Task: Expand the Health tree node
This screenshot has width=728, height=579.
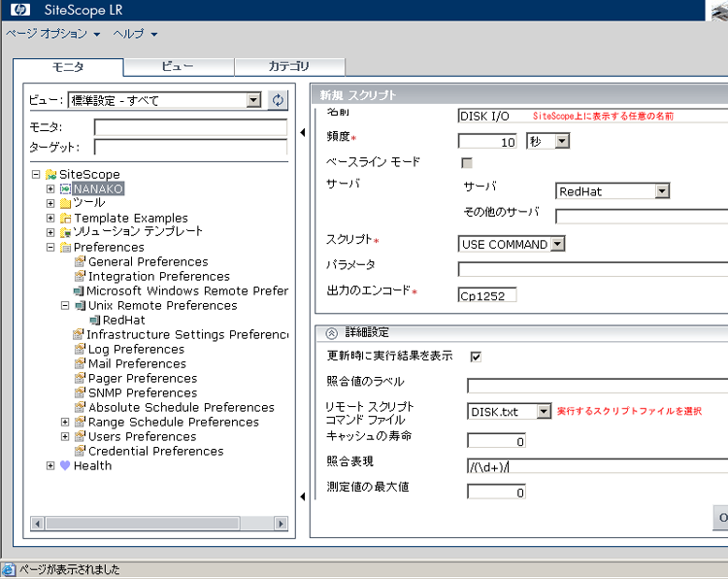Action: pyautogui.click(x=50, y=465)
